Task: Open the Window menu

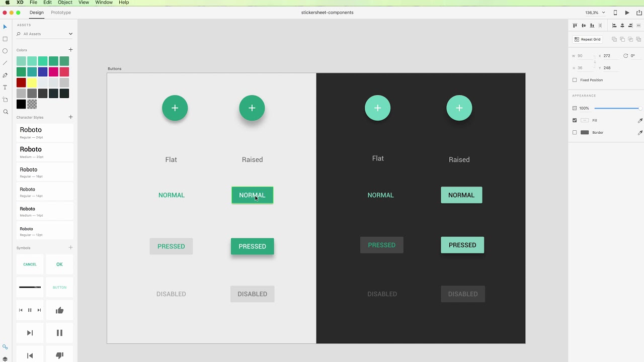Action: pos(104,3)
